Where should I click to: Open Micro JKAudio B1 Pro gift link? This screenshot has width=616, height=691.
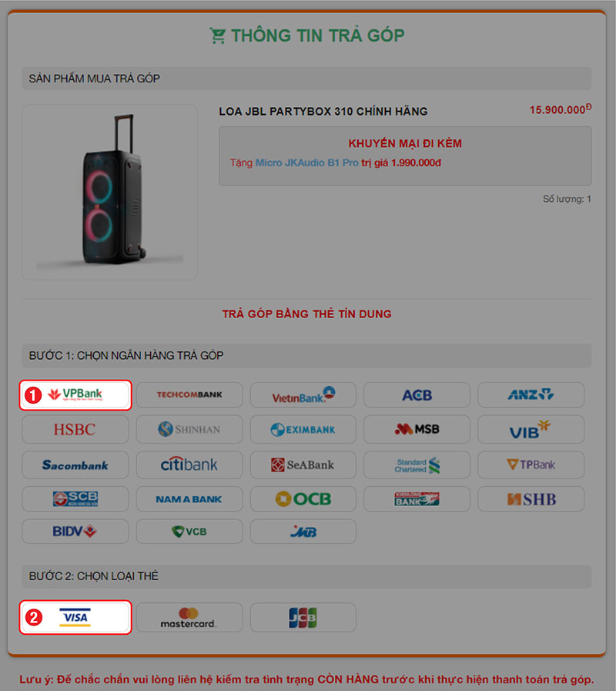pos(307,163)
